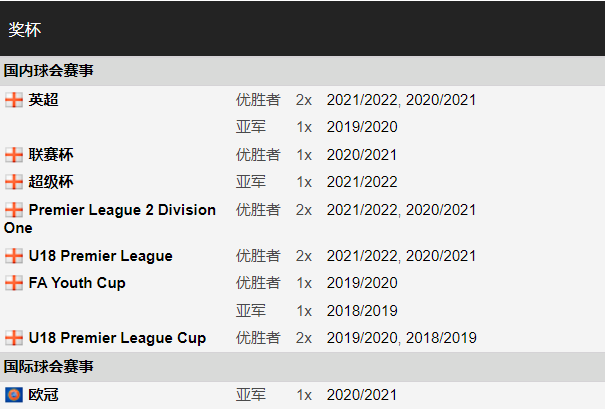605x416 pixels.
Task: Open the 英超 competition link
Action: coord(43,100)
